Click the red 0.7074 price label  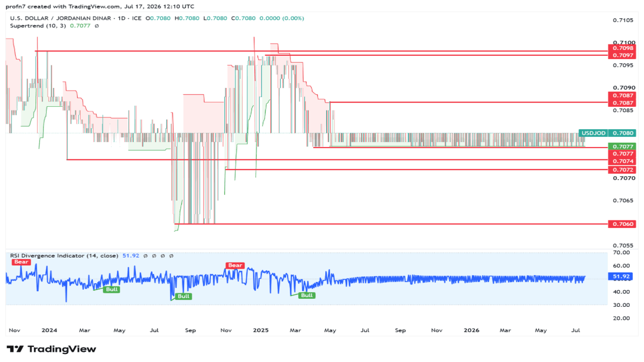tap(623, 160)
